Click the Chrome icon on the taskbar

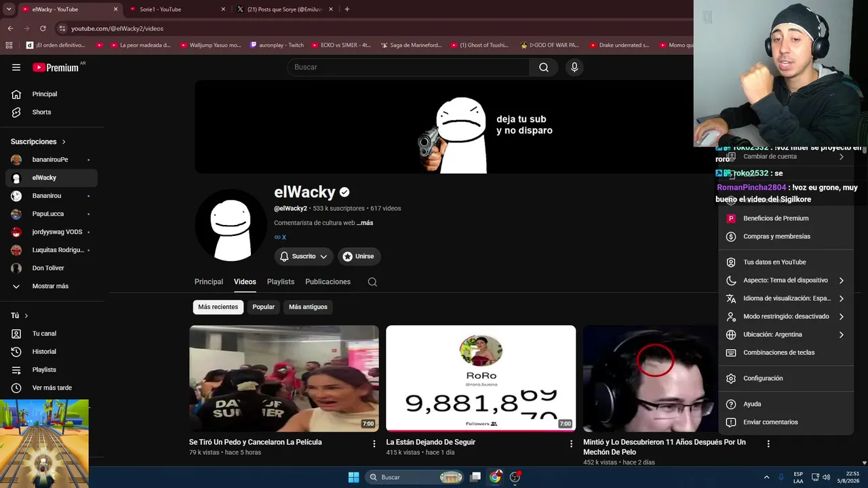tap(496, 477)
